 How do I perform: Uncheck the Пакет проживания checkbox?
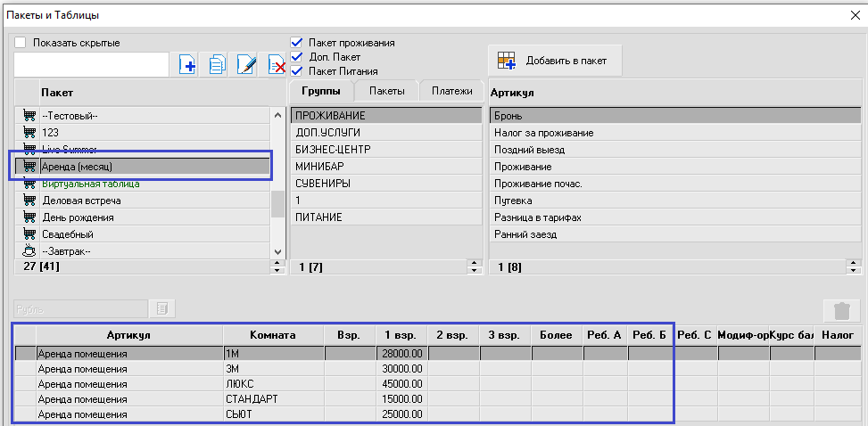coord(297,42)
